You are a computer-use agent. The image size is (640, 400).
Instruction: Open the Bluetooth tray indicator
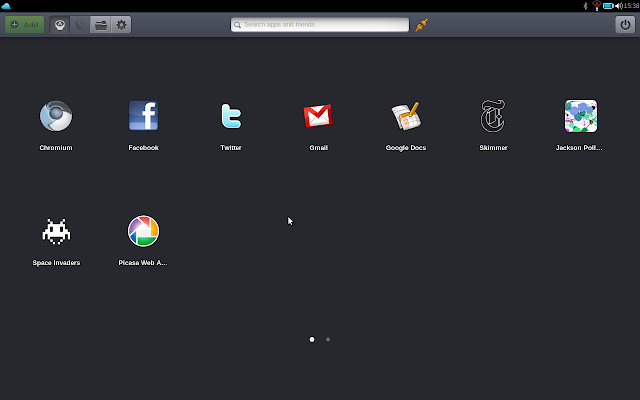coord(585,6)
